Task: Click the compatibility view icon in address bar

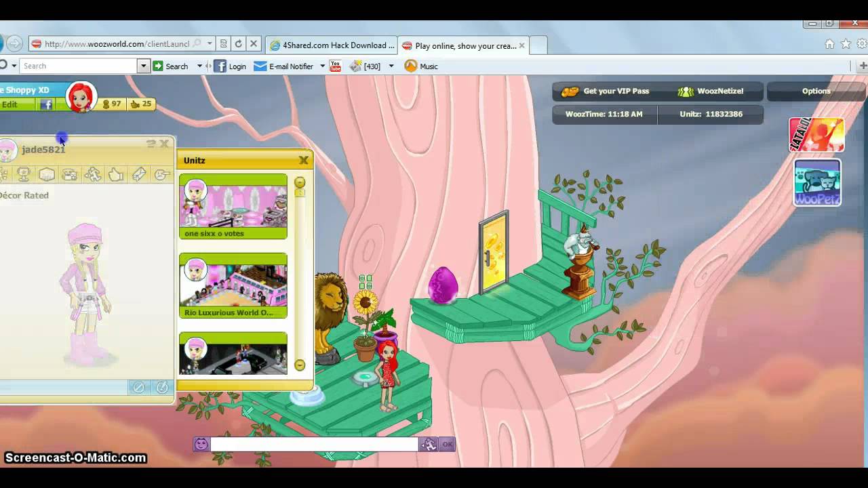Action: pos(224,44)
